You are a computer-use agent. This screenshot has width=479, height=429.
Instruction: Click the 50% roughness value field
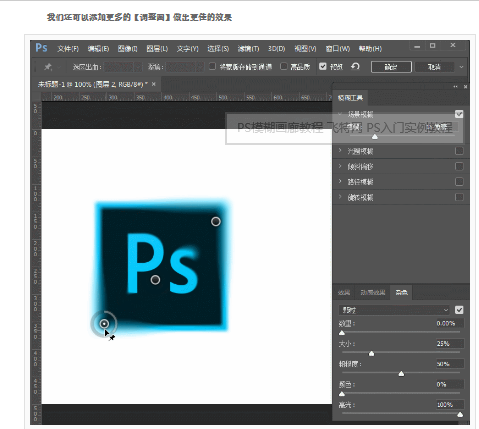coord(450,364)
